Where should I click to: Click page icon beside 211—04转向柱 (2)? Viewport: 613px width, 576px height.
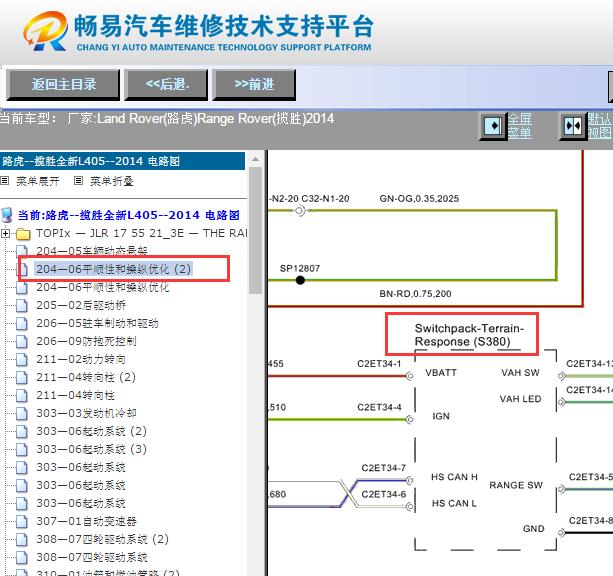pos(22,377)
